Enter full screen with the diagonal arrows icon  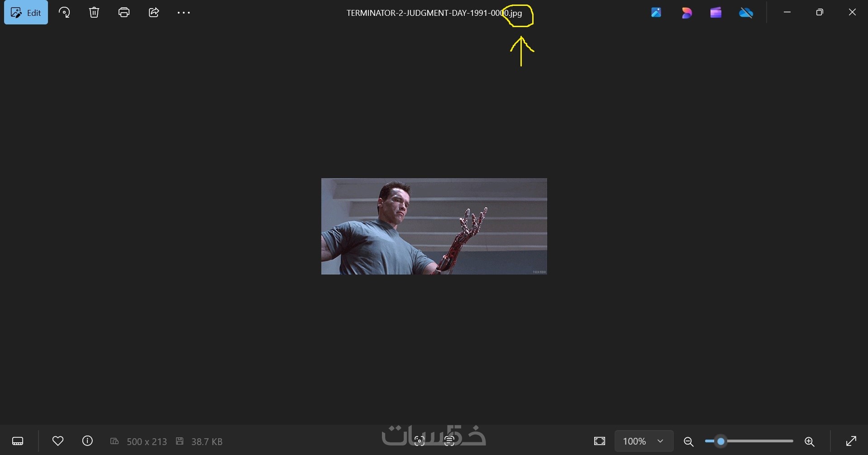851,441
